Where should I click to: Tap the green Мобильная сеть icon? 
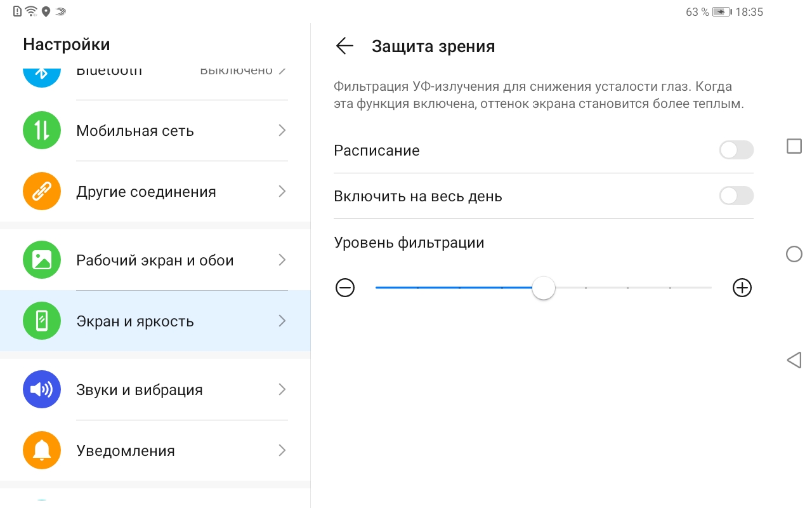pyautogui.click(x=42, y=131)
